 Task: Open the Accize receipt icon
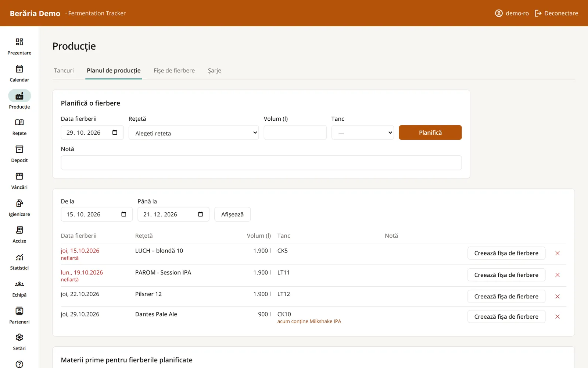[x=19, y=230]
